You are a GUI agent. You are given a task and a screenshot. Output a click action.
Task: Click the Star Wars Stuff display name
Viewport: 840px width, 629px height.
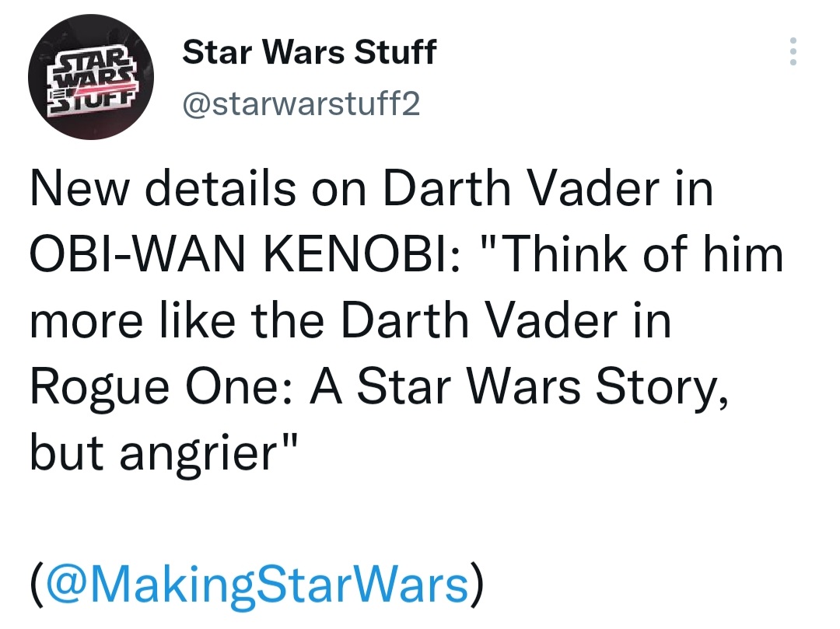[309, 52]
